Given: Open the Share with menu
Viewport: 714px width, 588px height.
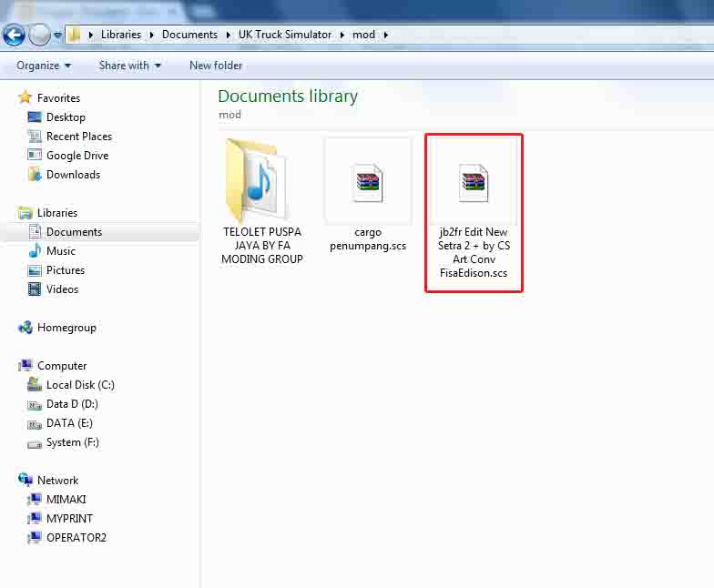Looking at the screenshot, I should [129, 66].
